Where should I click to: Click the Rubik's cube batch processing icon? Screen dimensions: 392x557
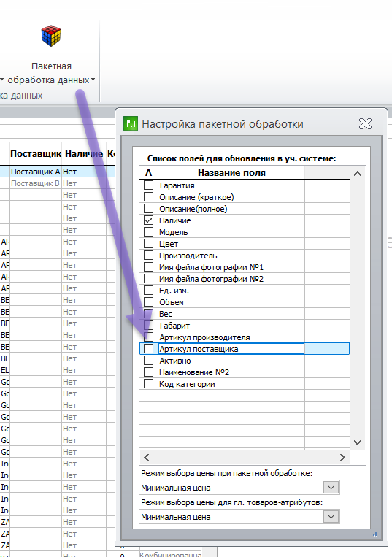(51, 36)
